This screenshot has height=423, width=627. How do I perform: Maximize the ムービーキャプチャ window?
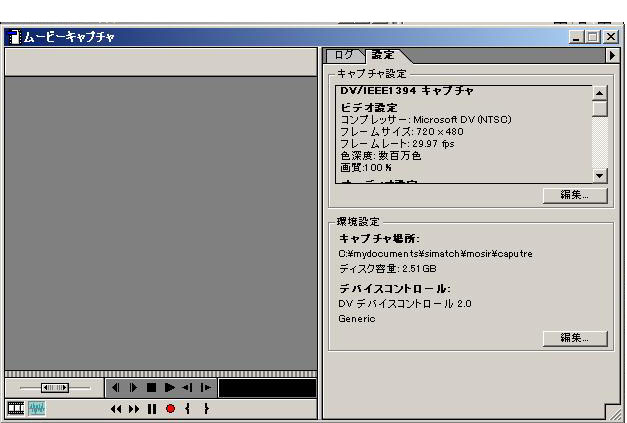tap(593, 37)
